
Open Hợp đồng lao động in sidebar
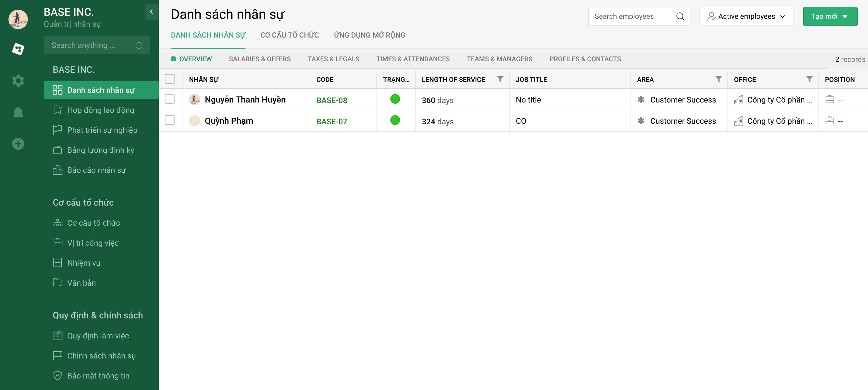(100, 110)
